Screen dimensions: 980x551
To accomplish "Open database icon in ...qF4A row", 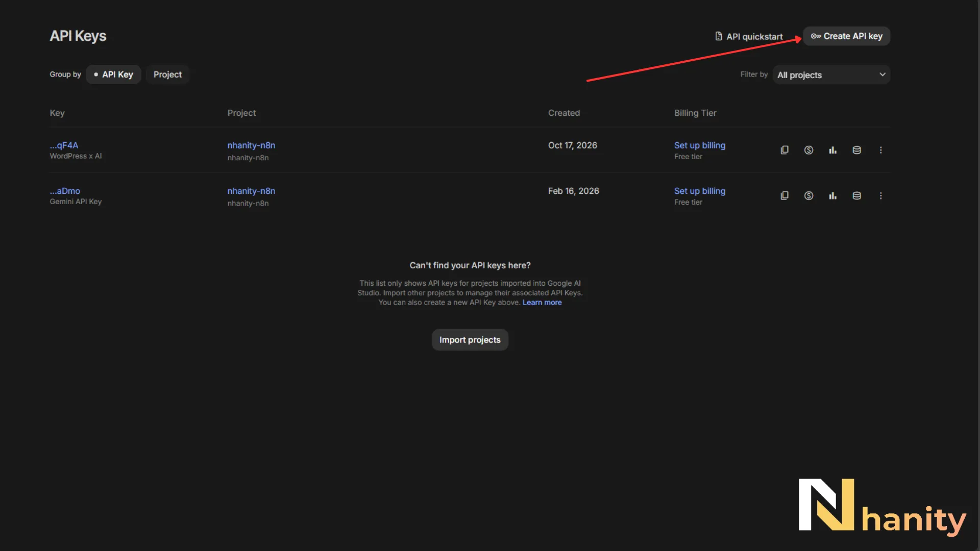I will (x=856, y=150).
